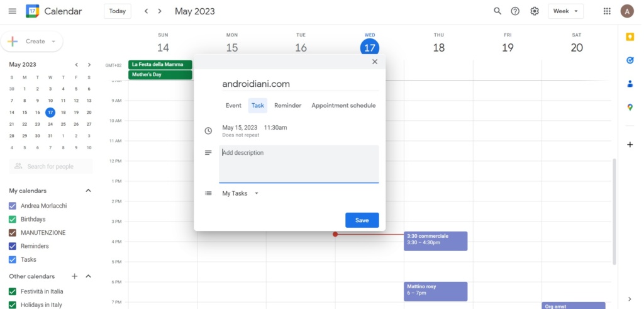Click Thursday 18 column header
644x309 pixels.
pyautogui.click(x=438, y=44)
